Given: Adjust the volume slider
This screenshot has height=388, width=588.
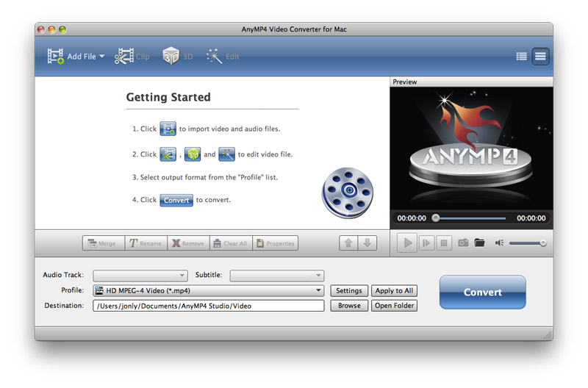Looking at the screenshot, I should 528,243.
